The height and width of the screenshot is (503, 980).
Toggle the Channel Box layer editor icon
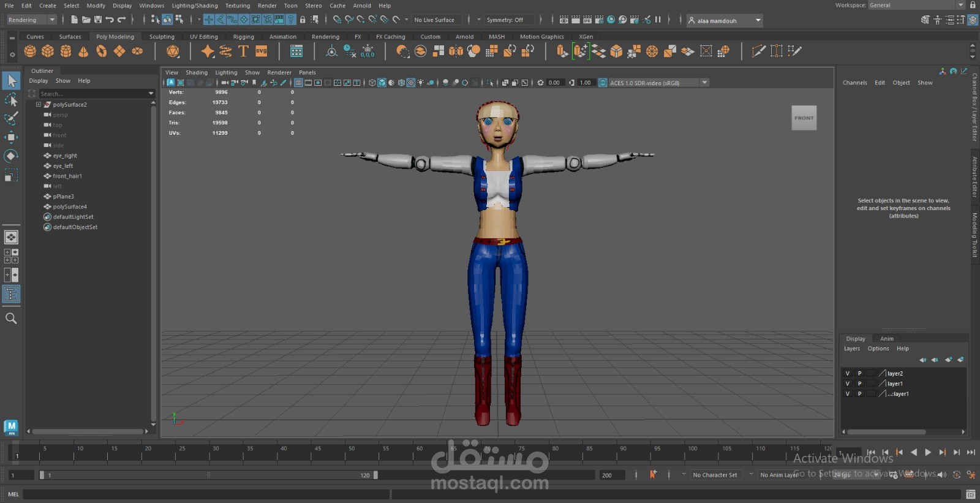coord(973,20)
